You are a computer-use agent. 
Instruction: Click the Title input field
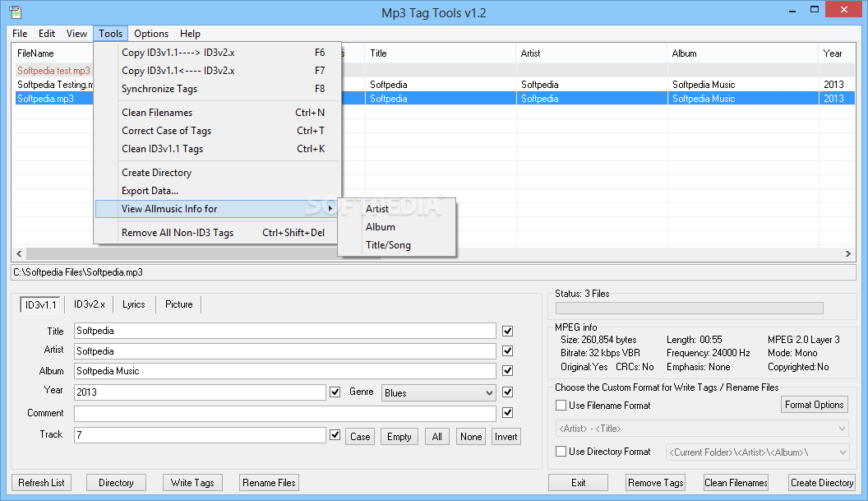(284, 331)
